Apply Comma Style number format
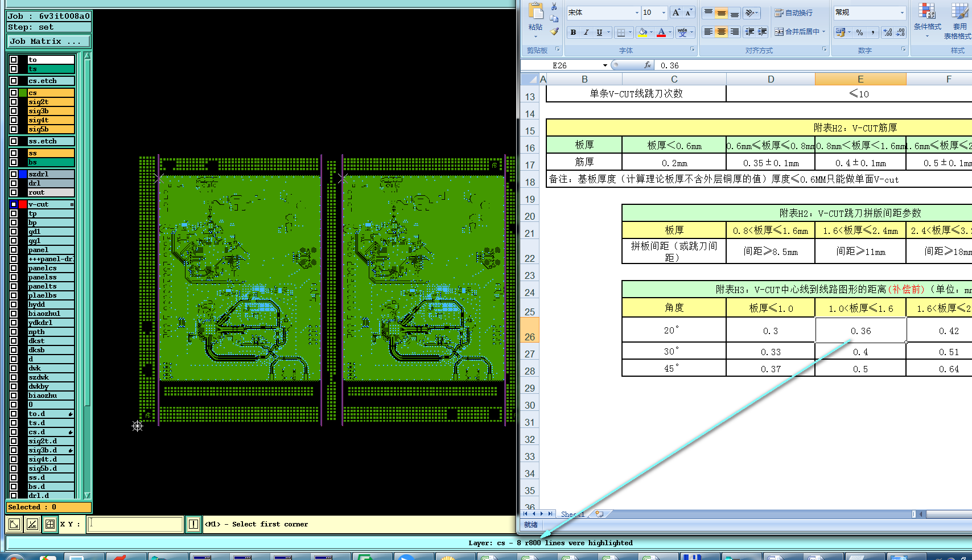The height and width of the screenshot is (560, 972). (873, 32)
